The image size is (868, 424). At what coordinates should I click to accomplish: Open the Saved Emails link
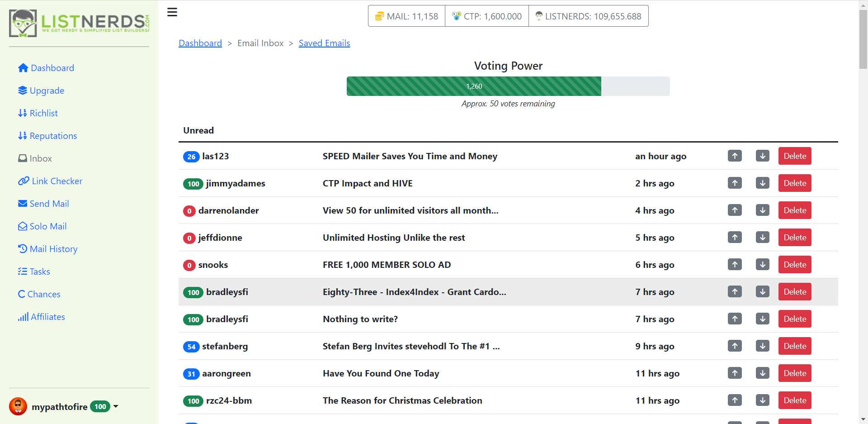324,43
